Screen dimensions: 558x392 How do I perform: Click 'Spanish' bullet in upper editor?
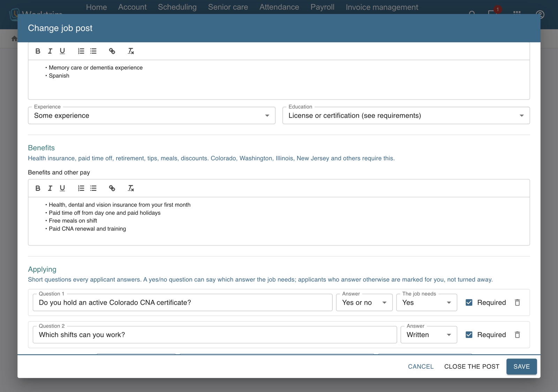(x=59, y=76)
